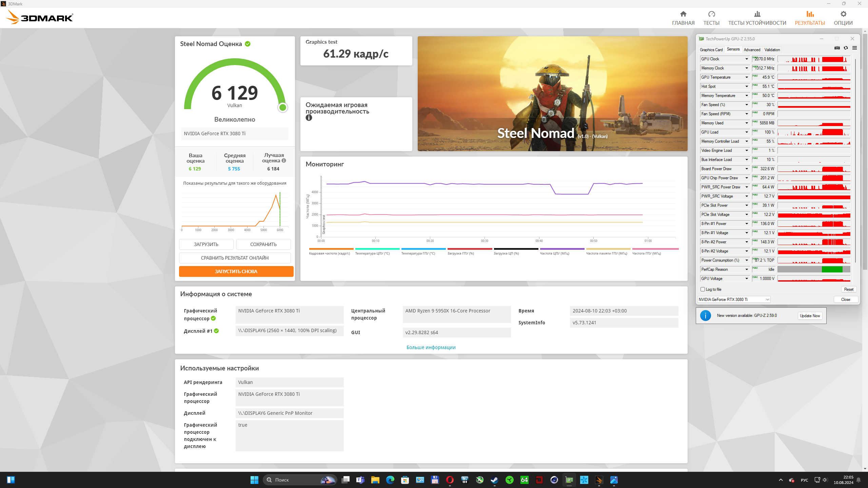Screen dimensions: 868x488
Task: Click Update Now button in GPU-Z
Action: 810,316
